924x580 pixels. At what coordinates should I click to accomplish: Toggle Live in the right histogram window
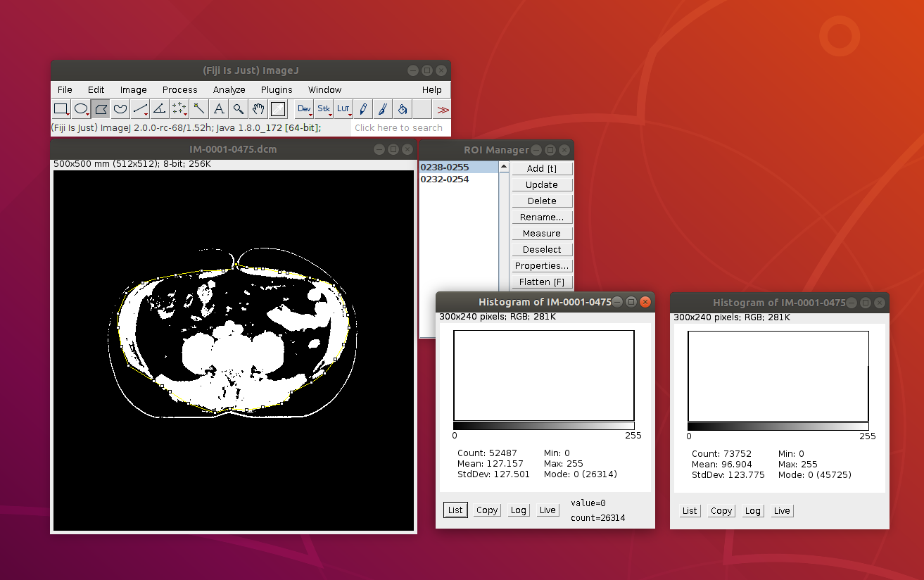(782, 511)
